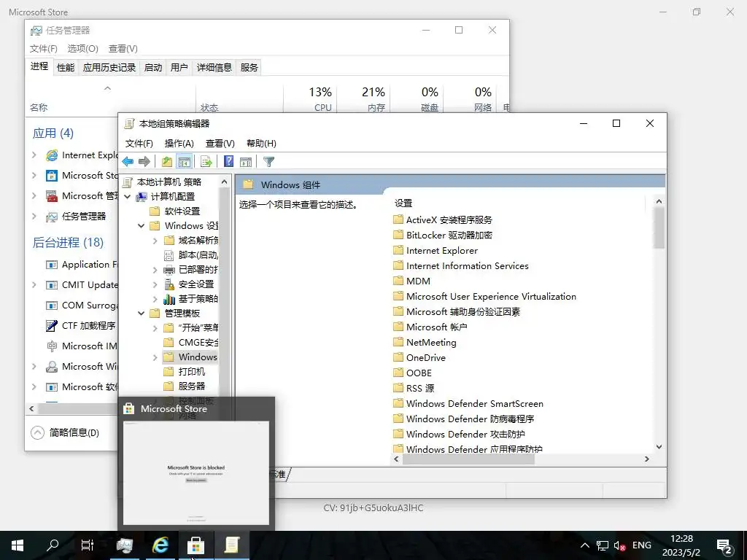
Task: Select the ActiveX 安装程序服务 folder
Action: click(x=443, y=220)
